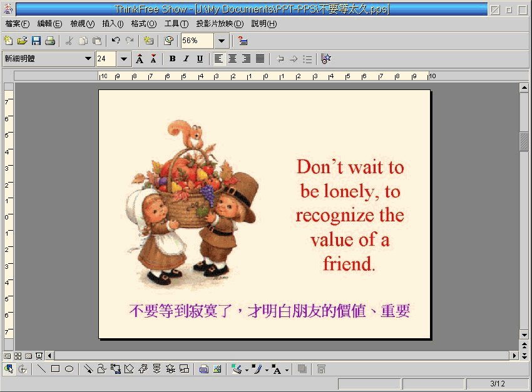The width and height of the screenshot is (532, 392).
Task: Toggle underline formatting
Action: (x=200, y=59)
